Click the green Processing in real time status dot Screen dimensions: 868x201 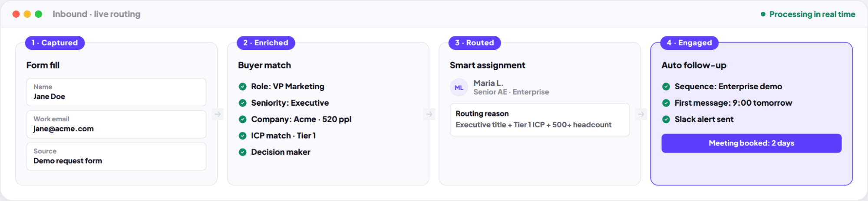[x=763, y=14]
